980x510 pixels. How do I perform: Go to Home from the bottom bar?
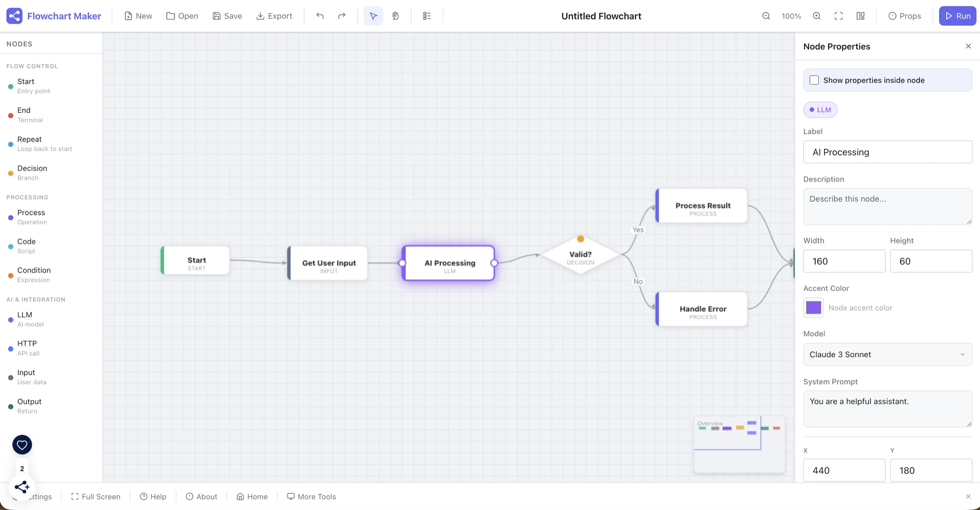(252, 497)
